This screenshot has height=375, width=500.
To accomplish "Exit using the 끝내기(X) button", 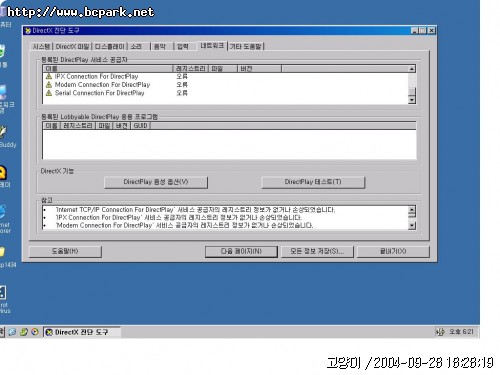I will coord(393,251).
